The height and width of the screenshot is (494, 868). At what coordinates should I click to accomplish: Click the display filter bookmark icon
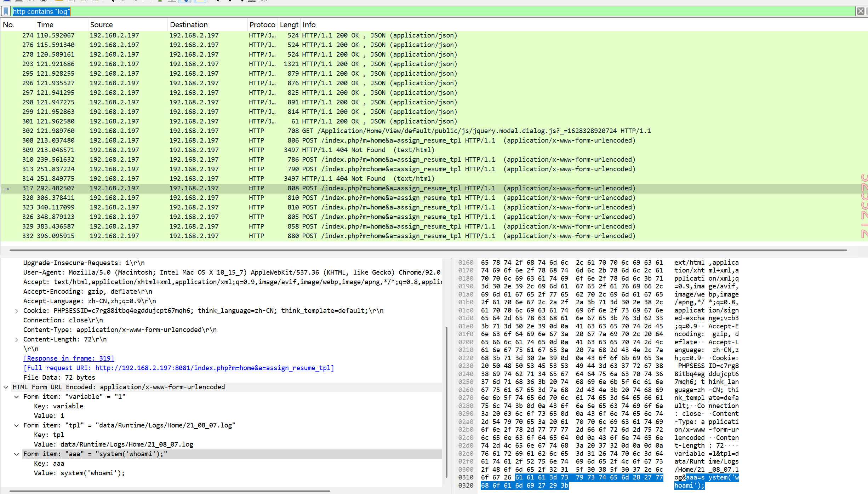pyautogui.click(x=6, y=11)
